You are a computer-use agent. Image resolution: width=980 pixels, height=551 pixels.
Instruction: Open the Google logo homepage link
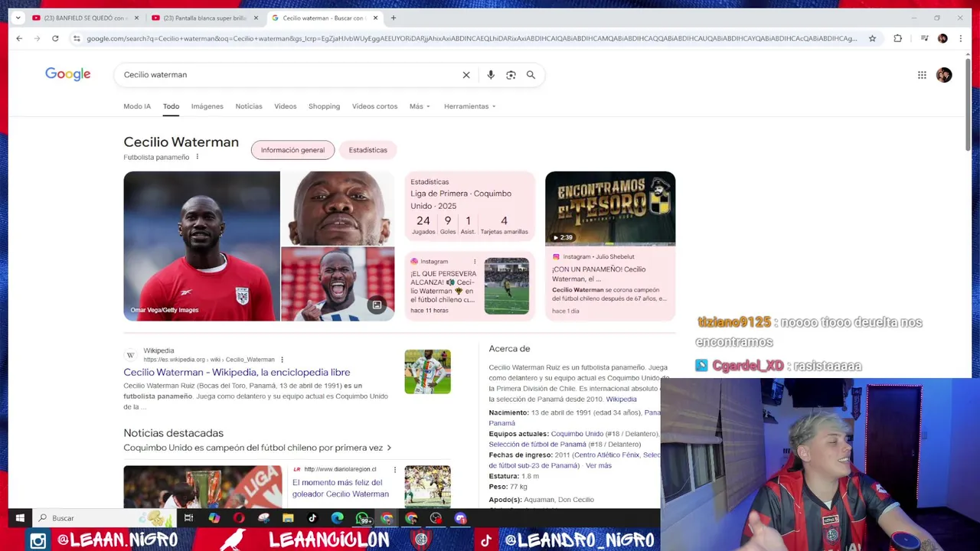tap(67, 74)
